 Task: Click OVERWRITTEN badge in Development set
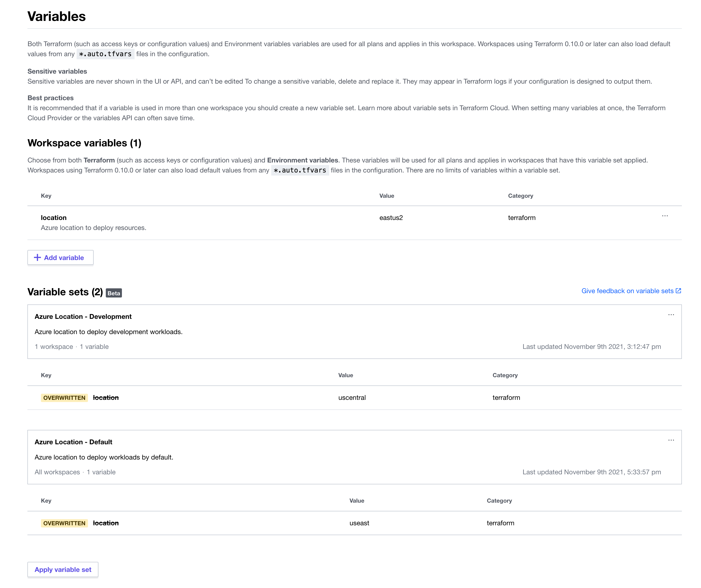click(x=64, y=398)
